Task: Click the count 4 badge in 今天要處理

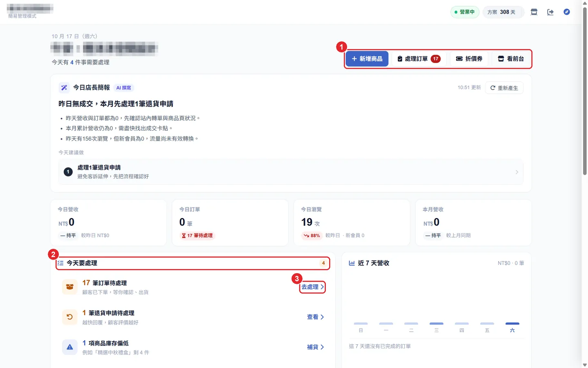Action: (x=323, y=263)
